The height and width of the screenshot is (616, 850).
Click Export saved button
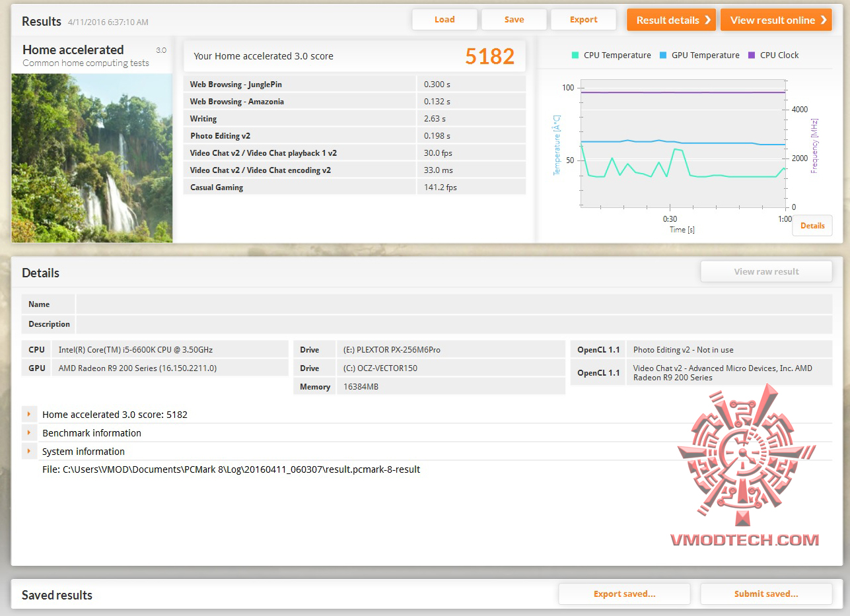[x=624, y=594]
